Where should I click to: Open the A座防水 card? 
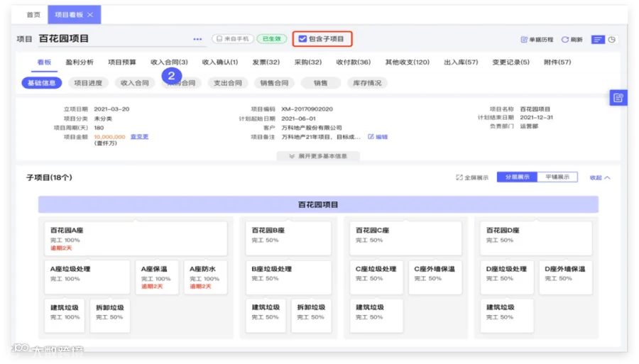205,277
